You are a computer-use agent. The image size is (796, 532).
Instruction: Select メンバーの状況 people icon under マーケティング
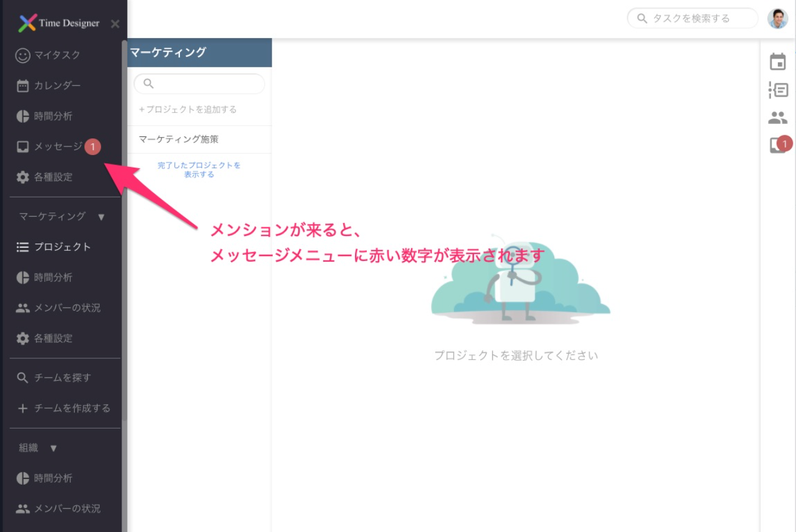click(22, 307)
